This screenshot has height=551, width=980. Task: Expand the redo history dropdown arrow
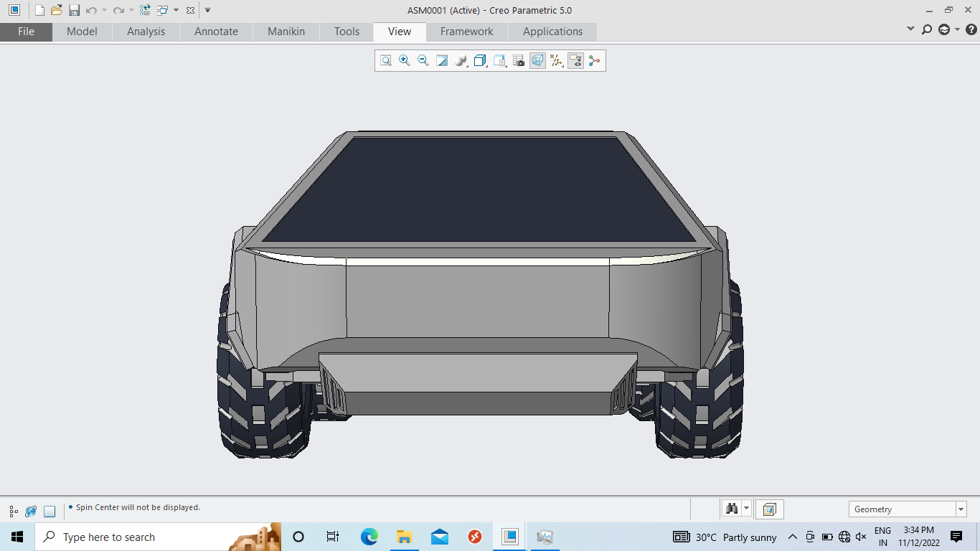tap(131, 10)
